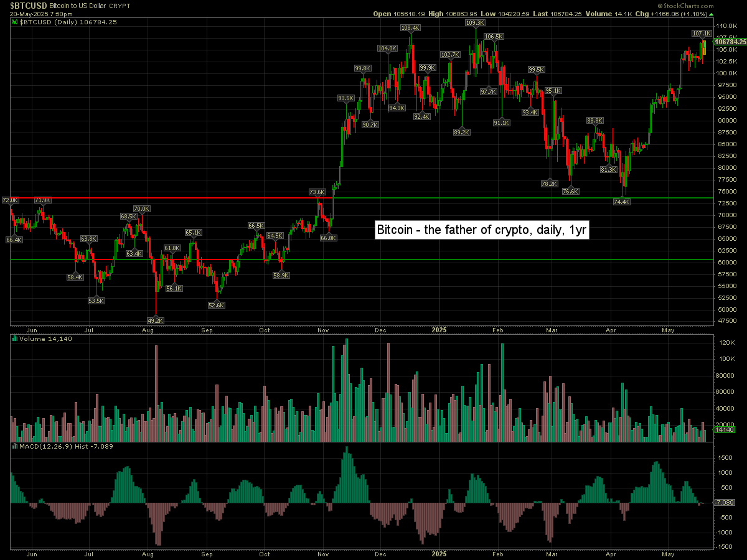747x560 pixels.
Task: Click the candlestick icon beside $BTCUSD (Daily)
Action: click(x=15, y=22)
